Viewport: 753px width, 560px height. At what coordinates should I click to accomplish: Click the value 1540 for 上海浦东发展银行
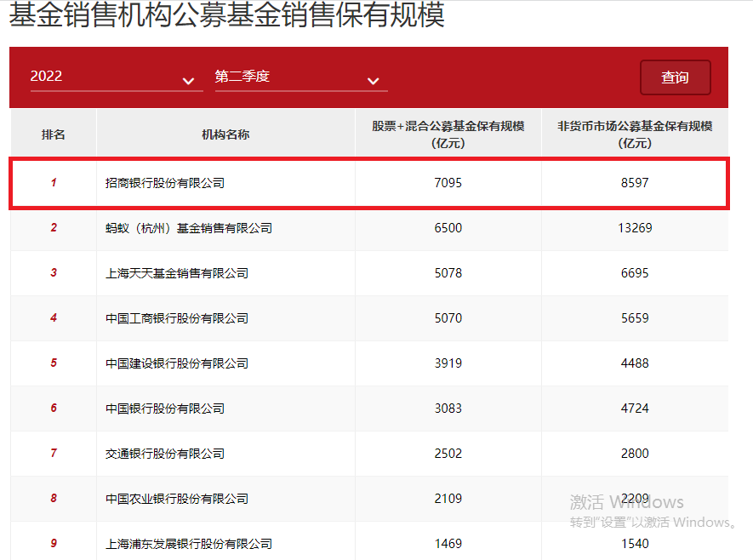[x=635, y=544]
